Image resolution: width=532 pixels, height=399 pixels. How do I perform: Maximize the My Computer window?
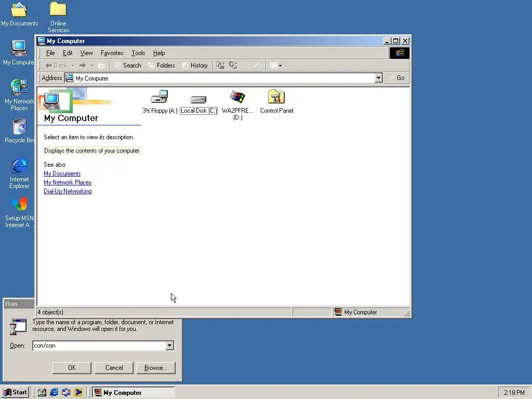tap(395, 41)
